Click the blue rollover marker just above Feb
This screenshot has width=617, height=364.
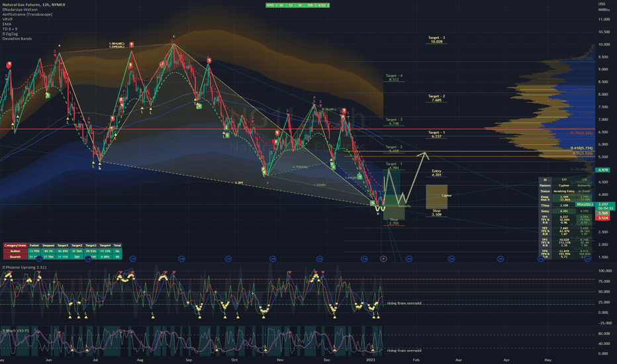(x=409, y=259)
